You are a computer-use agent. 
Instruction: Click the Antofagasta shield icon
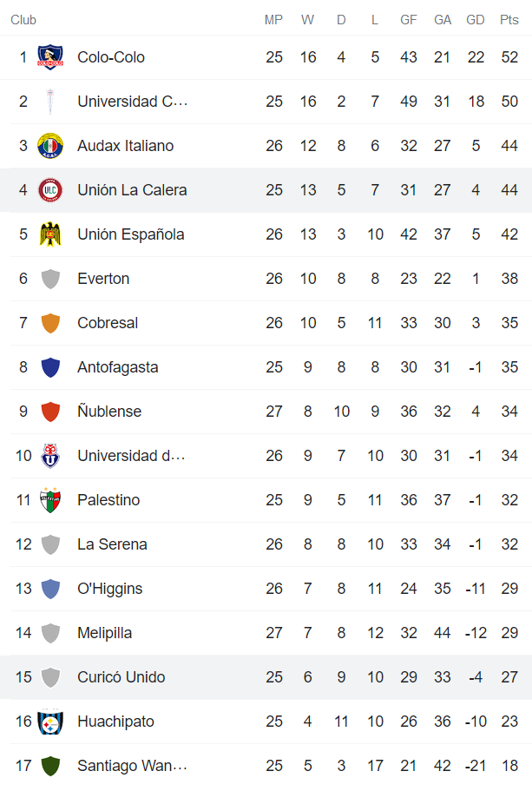click(x=50, y=366)
